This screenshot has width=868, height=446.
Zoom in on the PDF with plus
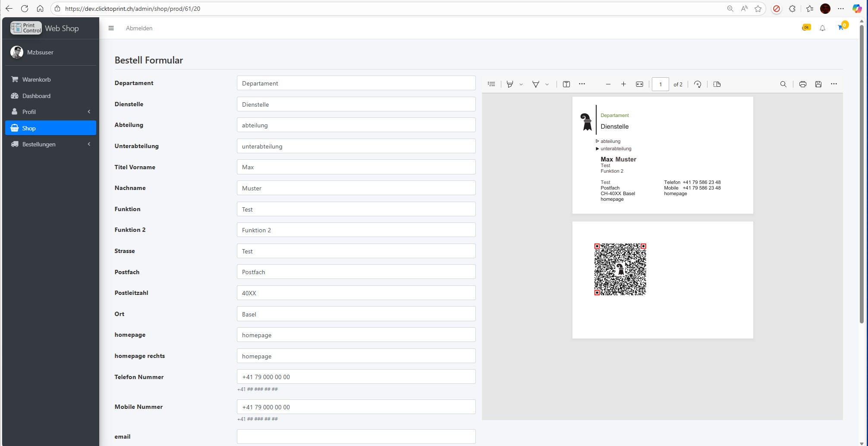click(x=623, y=84)
